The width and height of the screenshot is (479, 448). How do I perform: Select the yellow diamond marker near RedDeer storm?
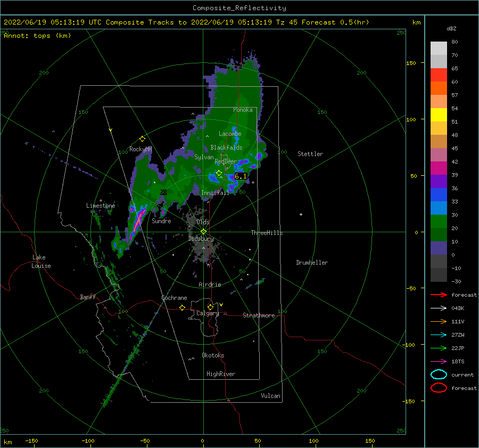coord(219,173)
